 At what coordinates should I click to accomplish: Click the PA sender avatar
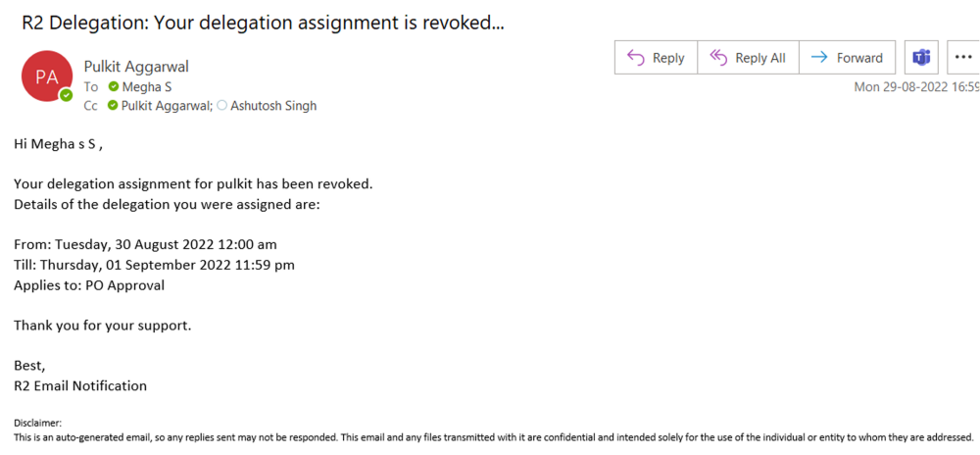tap(47, 76)
